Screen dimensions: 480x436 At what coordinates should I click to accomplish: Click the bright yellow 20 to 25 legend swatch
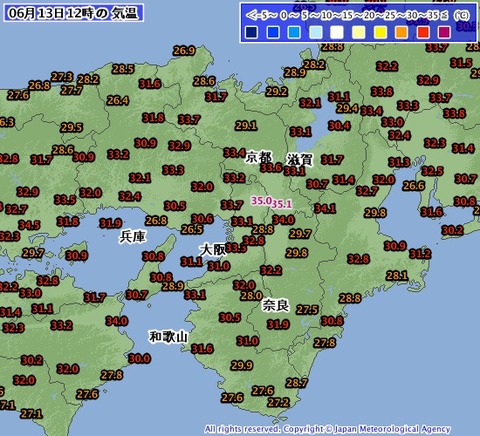[380, 33]
